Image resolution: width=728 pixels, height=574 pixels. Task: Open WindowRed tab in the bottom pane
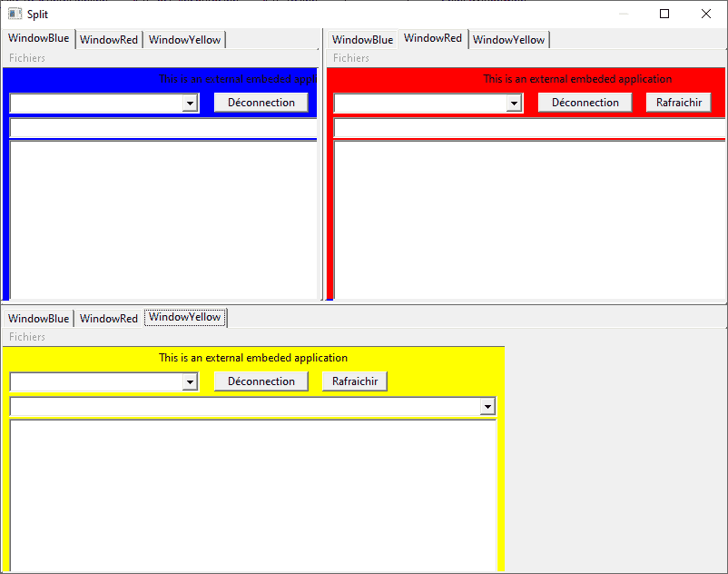[109, 319]
